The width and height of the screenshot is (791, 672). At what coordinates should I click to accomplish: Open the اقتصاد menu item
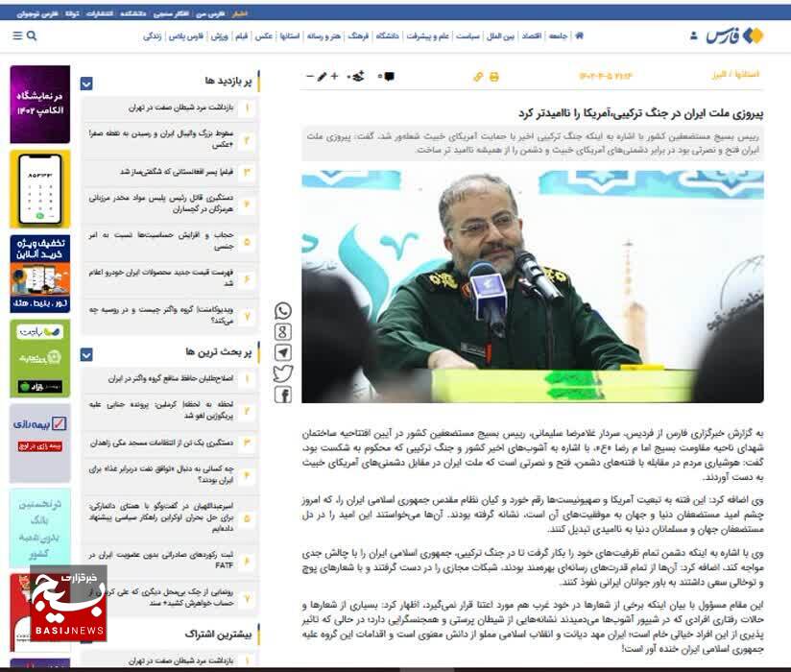[531, 36]
